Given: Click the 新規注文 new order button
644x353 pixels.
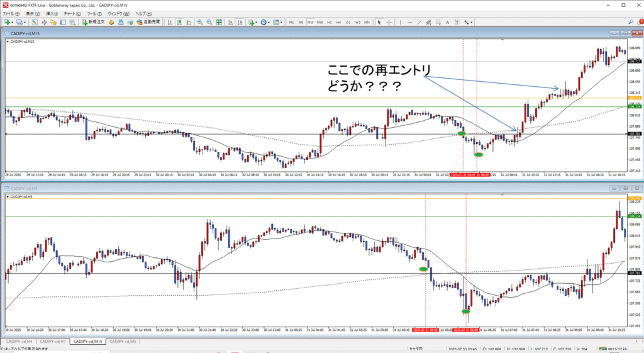Looking at the screenshot, I should tap(93, 22).
